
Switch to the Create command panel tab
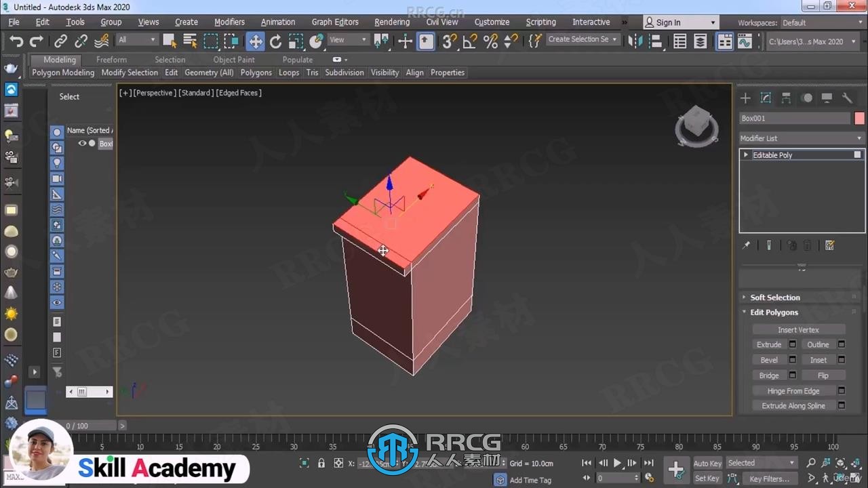[745, 98]
